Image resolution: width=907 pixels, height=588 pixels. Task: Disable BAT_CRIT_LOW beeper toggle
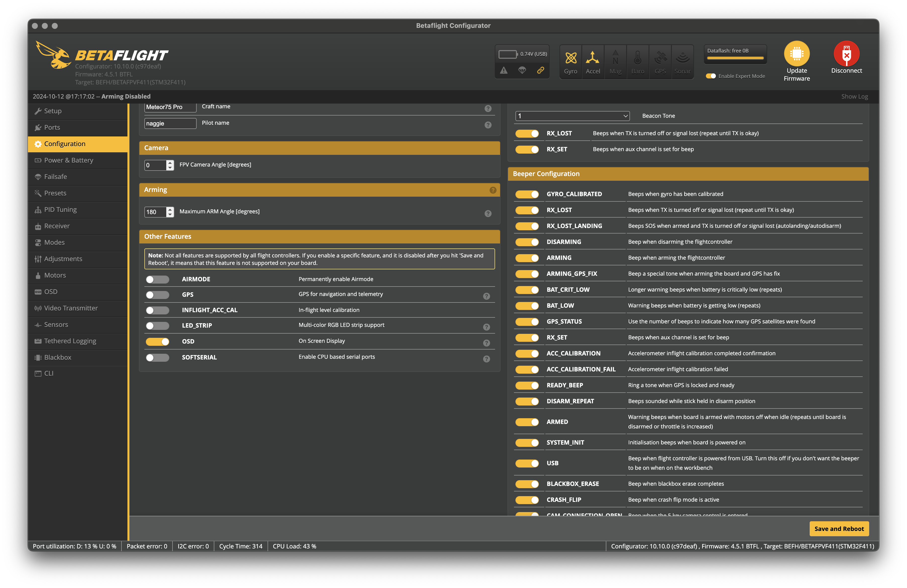click(x=527, y=290)
